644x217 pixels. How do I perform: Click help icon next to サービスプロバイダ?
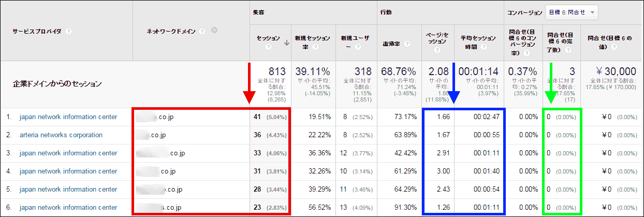click(x=69, y=32)
